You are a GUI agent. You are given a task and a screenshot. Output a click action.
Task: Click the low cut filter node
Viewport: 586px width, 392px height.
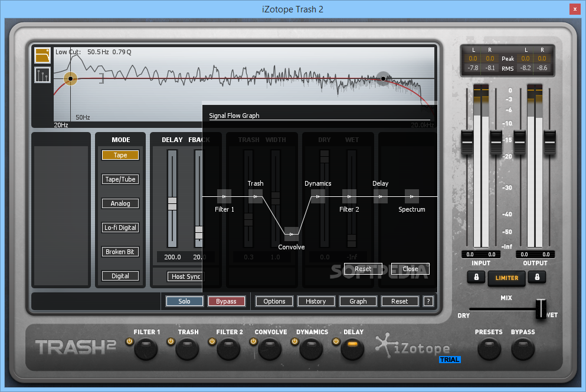click(x=70, y=78)
